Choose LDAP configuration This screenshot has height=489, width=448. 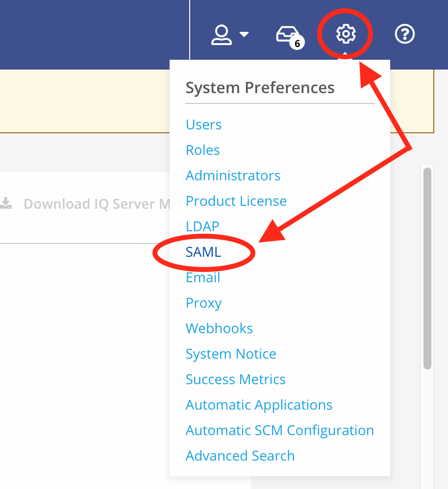coord(202,226)
